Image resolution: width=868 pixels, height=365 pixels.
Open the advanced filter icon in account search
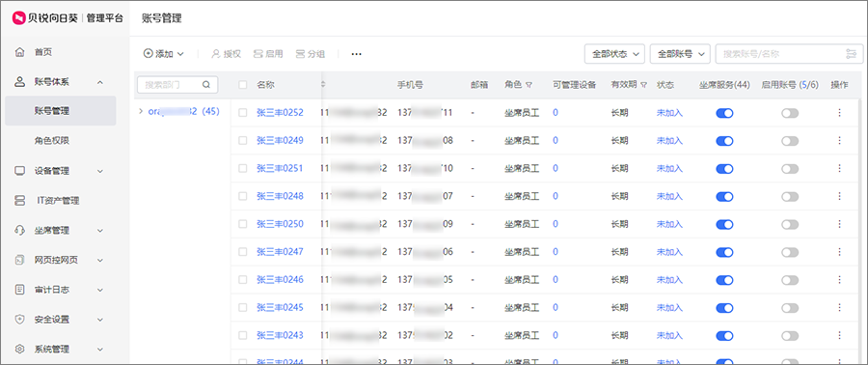(851, 54)
